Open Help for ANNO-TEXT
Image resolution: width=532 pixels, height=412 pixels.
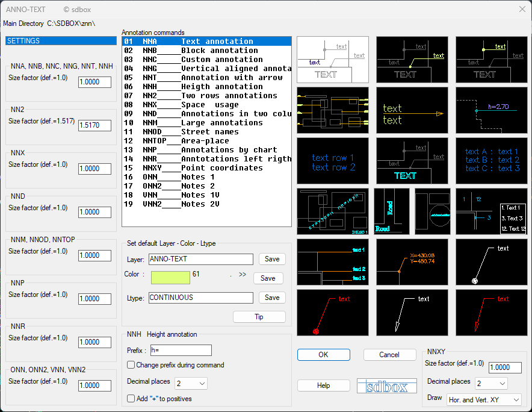tap(324, 385)
